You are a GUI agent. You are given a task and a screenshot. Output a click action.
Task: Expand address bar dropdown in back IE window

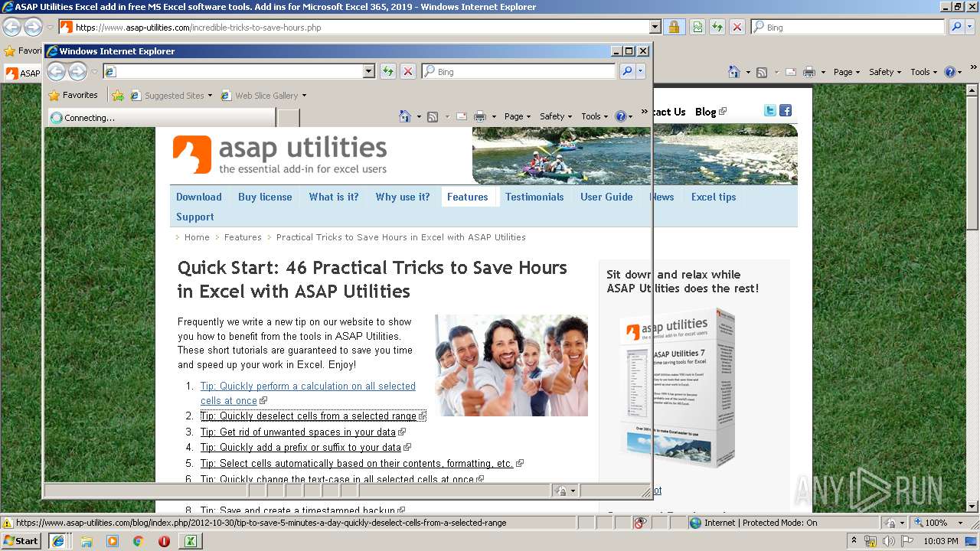(655, 27)
